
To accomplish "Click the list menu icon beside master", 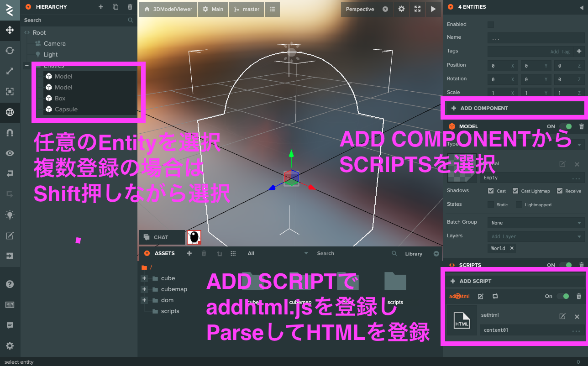I will [x=272, y=9].
